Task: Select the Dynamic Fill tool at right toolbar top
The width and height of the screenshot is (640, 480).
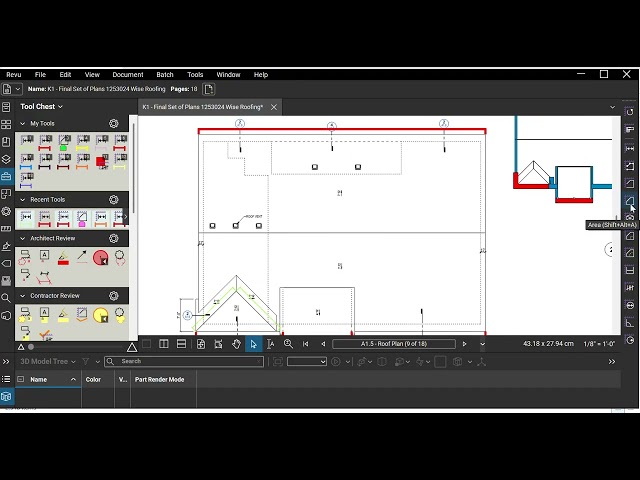Action: (x=630, y=112)
